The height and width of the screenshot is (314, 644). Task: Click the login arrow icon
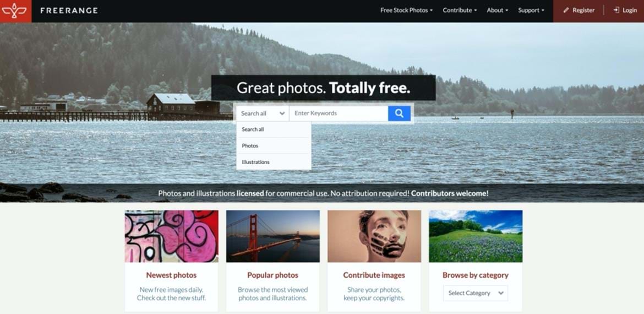[616, 10]
